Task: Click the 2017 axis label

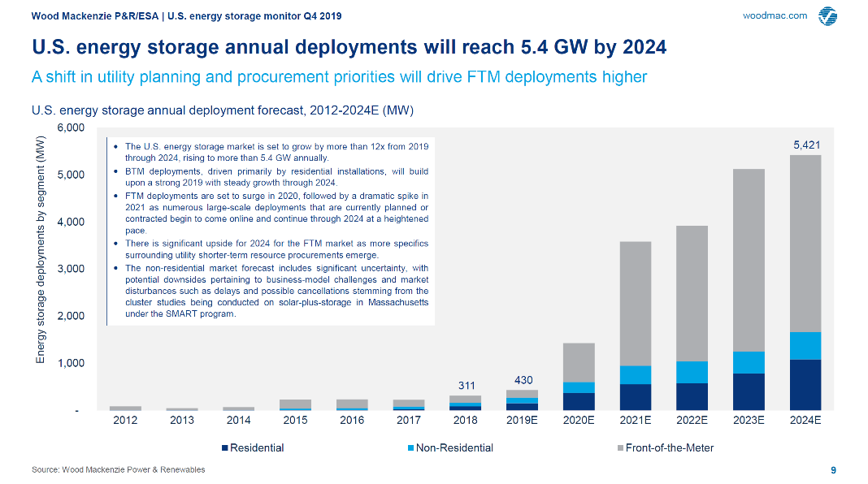Action: (x=409, y=421)
